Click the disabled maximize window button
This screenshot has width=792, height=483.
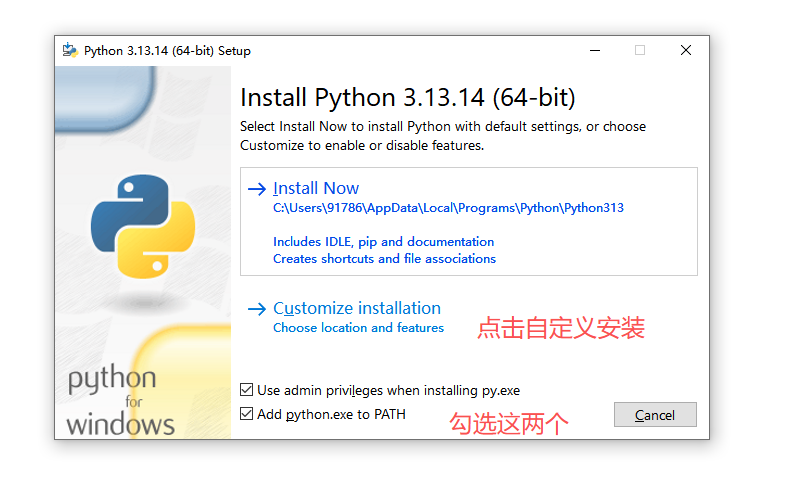click(x=640, y=51)
